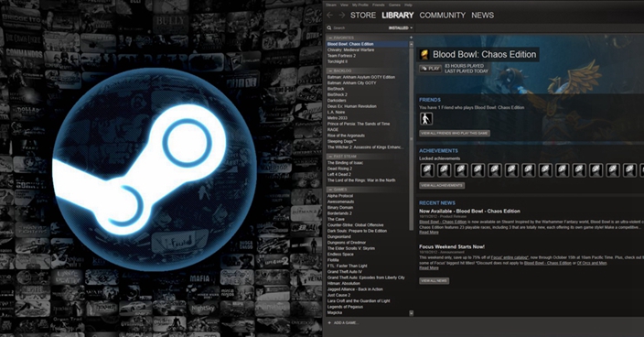The height and width of the screenshot is (337, 644).
Task: Open Read More under Focus Weekend news
Action: pyautogui.click(x=429, y=268)
